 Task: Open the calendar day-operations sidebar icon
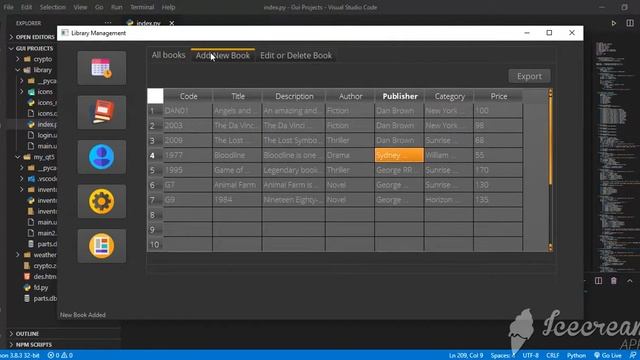pos(102,68)
